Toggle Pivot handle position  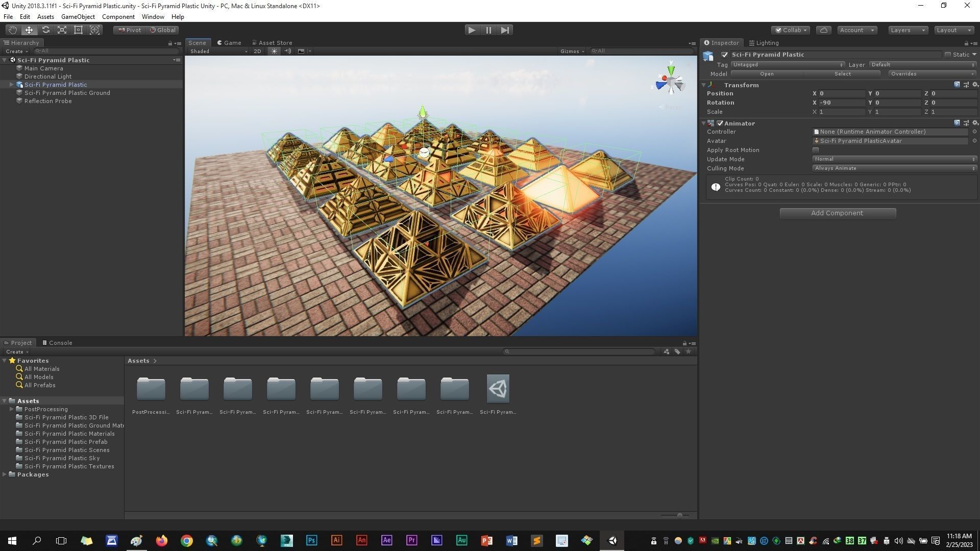pos(130,30)
